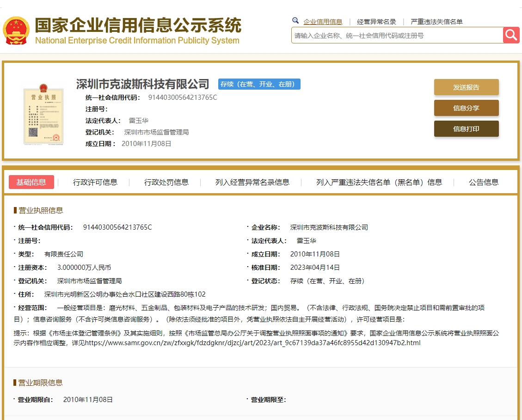This screenshot has height=420, width=522.
Task: Select the 公告信息 tab
Action: [x=483, y=182]
